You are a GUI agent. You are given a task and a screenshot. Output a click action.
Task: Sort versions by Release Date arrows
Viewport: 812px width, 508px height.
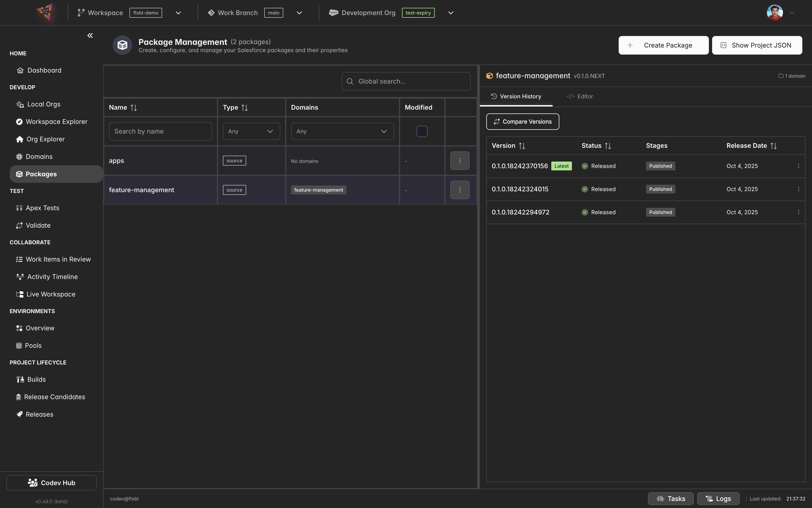[x=773, y=146]
